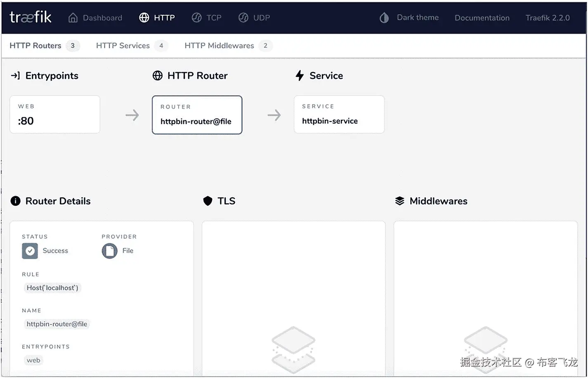Click the HTTP Middlewares count badge 2
Image resolution: width=588 pixels, height=378 pixels.
coord(265,45)
